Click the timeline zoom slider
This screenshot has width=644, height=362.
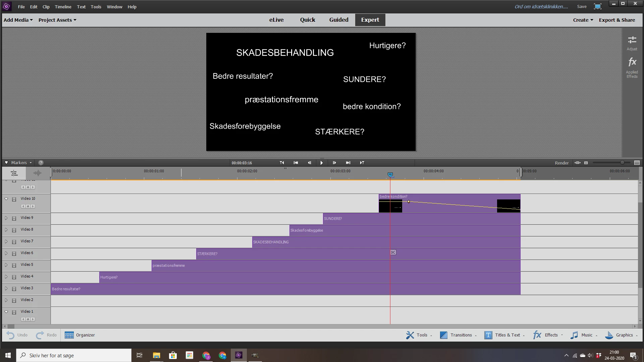622,163
